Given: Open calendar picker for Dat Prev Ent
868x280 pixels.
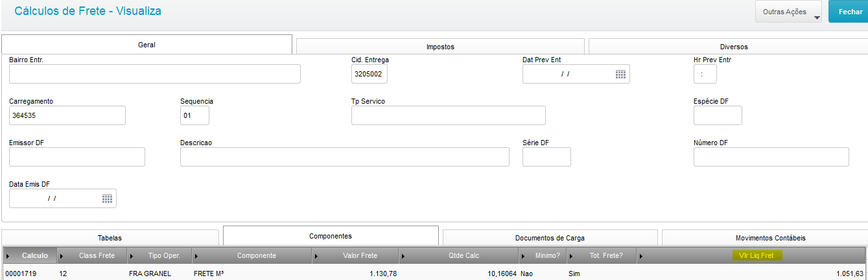Looking at the screenshot, I should [620, 75].
